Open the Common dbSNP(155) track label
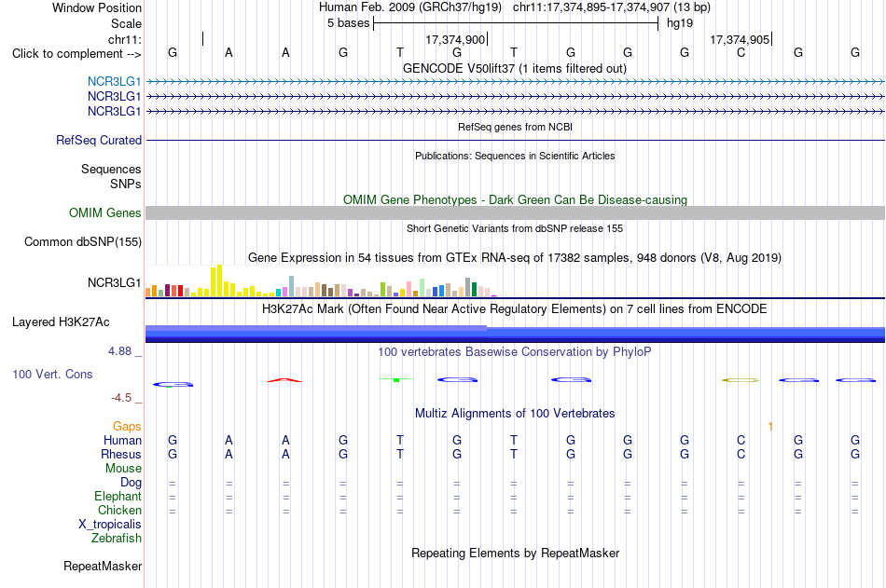Screen dimensions: 886x588 (82, 241)
